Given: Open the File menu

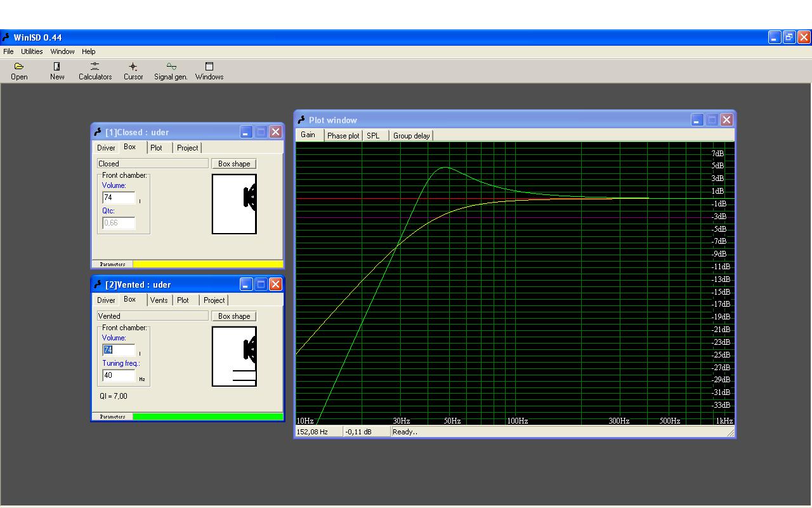Looking at the screenshot, I should click(8, 51).
